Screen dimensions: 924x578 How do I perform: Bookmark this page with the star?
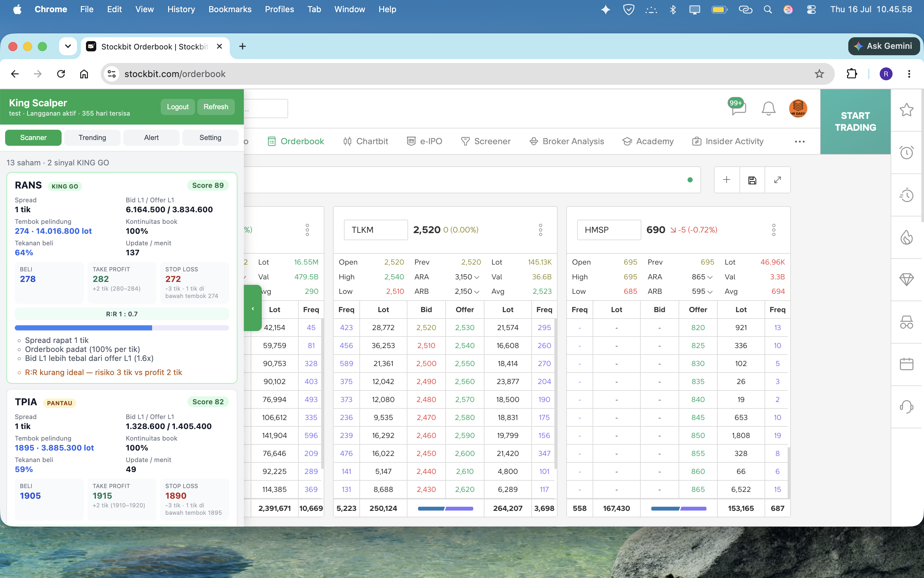pyautogui.click(x=819, y=74)
